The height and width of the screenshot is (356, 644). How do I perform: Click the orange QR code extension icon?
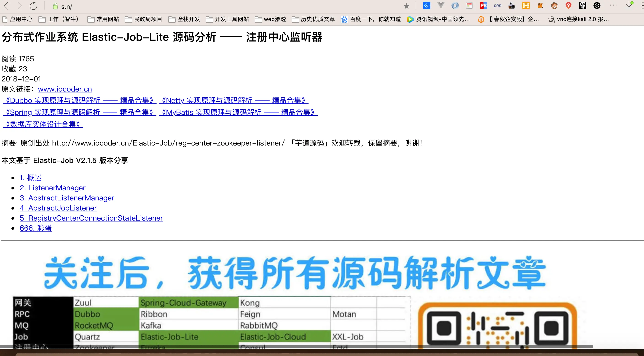tap(526, 5)
